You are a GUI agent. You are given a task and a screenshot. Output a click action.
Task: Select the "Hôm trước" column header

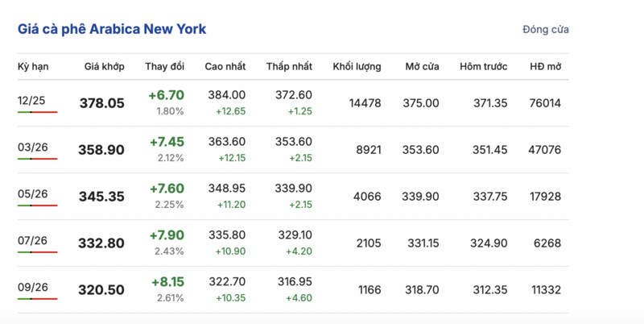(x=483, y=66)
